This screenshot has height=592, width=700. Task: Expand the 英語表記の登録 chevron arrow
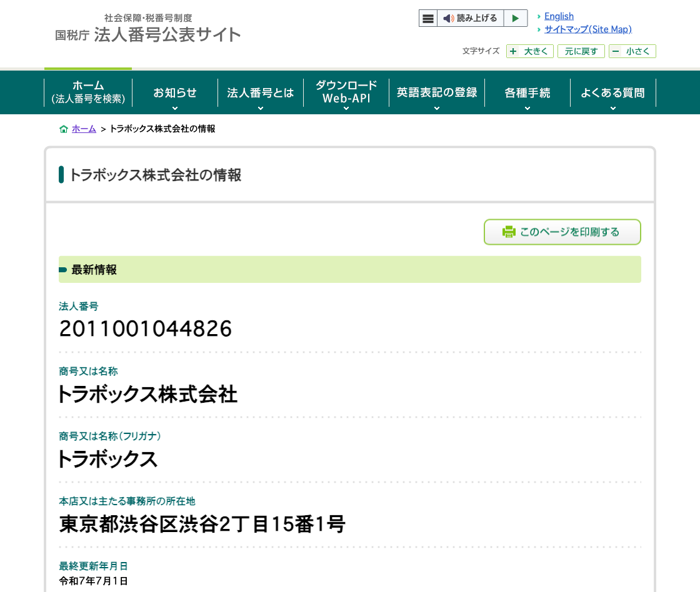(x=437, y=109)
